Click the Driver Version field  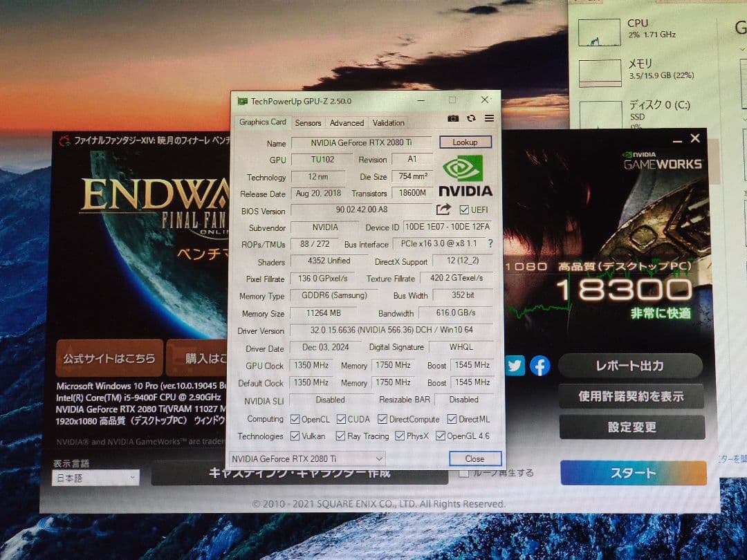coord(391,330)
